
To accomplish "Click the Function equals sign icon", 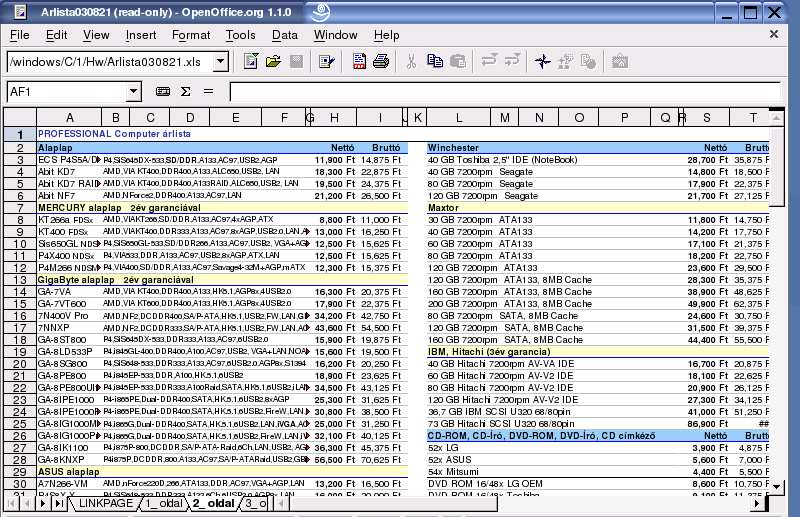I will [x=208, y=91].
